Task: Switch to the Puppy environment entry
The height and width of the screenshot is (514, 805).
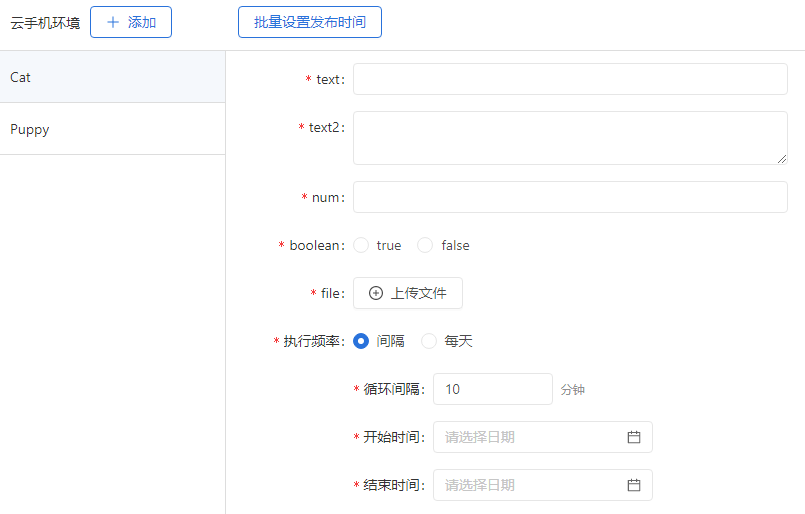Action: pos(112,129)
